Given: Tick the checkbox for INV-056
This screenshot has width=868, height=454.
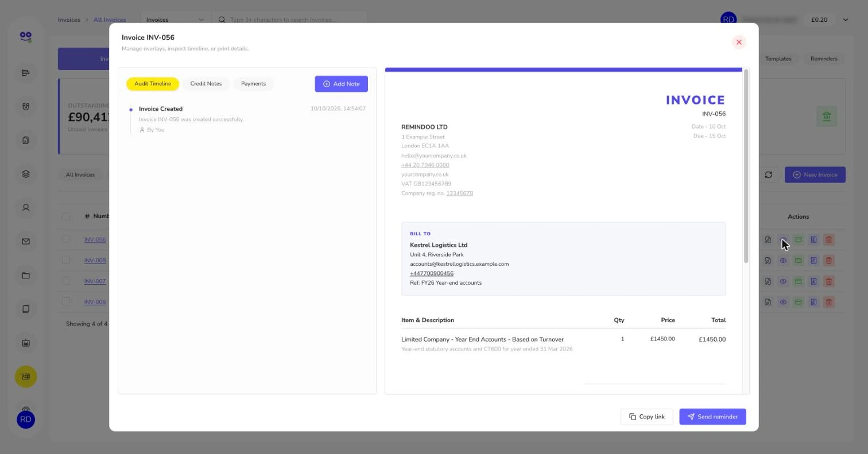Looking at the screenshot, I should [x=66, y=239].
